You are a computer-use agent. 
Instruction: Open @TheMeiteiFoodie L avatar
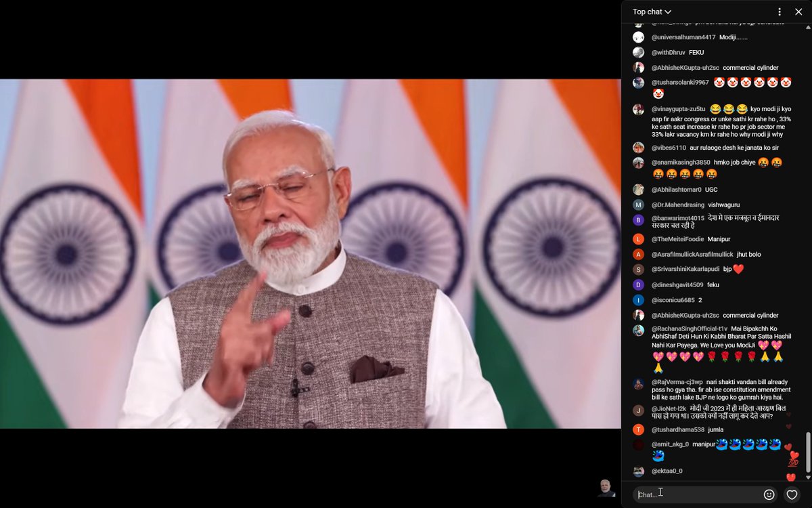pyautogui.click(x=638, y=239)
